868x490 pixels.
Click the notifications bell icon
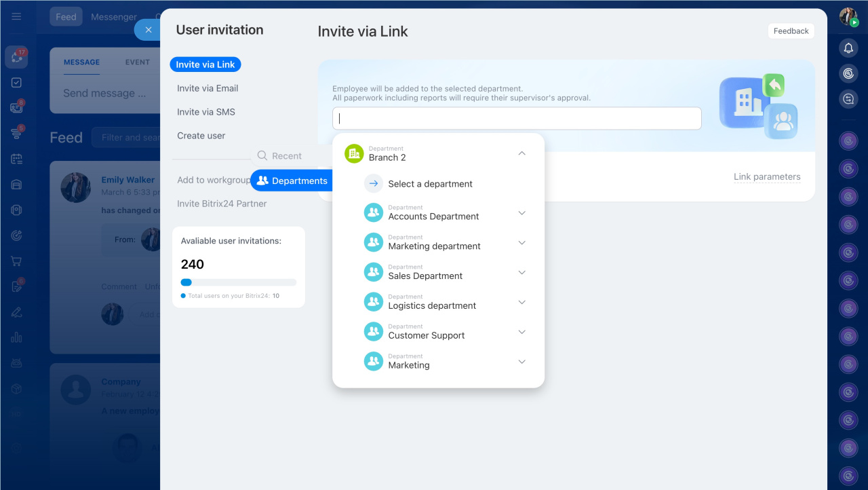coord(848,48)
